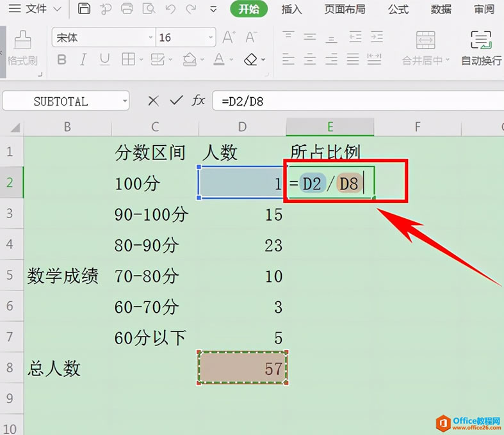Open the 宋体 font name dropdown

150,37
